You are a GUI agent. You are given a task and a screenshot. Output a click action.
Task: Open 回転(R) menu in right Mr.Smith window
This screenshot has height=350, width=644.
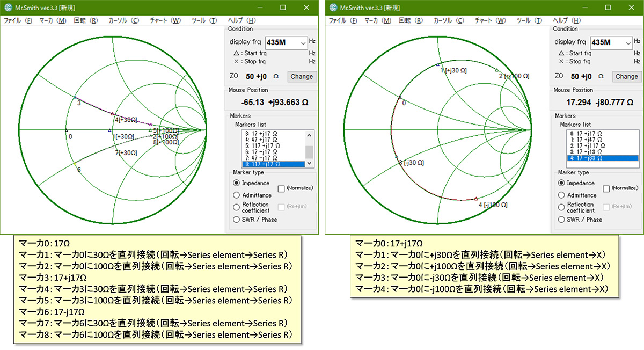411,20
